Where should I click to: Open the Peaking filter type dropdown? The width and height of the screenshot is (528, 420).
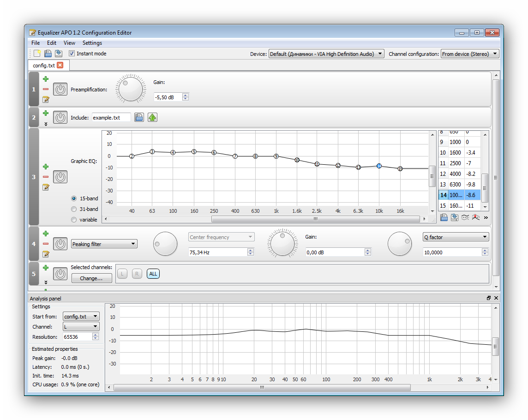[104, 244]
